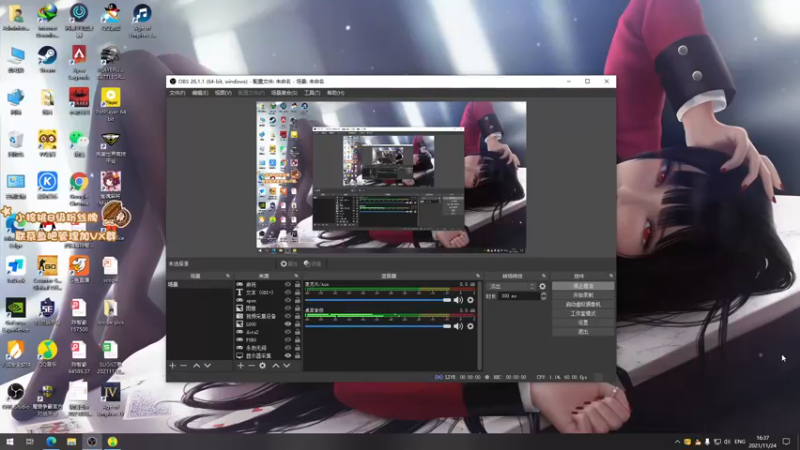Click the OBS preview canvas
800x450 pixels.
[x=391, y=177]
